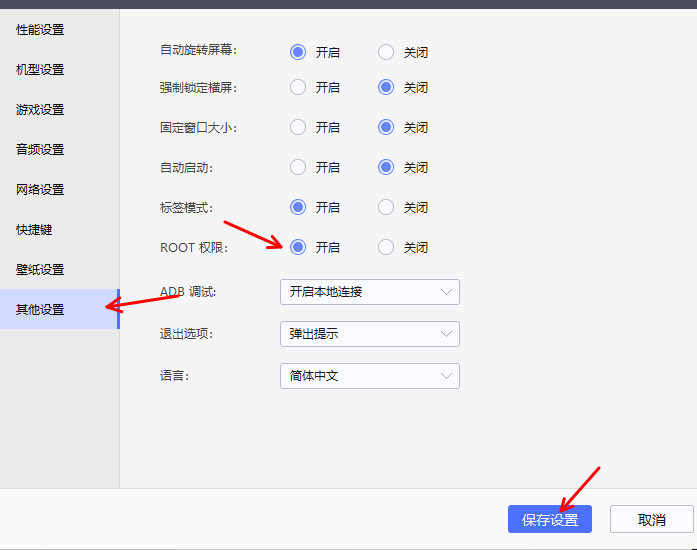Open 性能设置 in the sidebar
Screen dimensions: 697x550
[40, 30]
